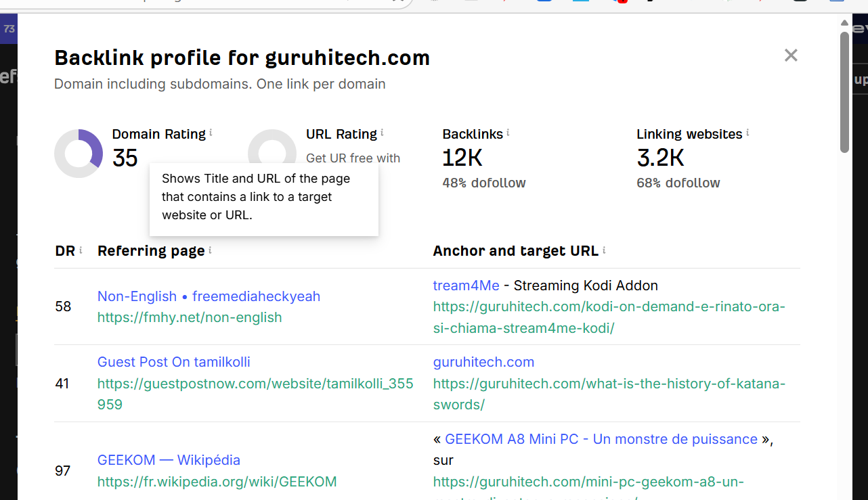Image resolution: width=868 pixels, height=500 pixels.
Task: Click the guestpostnow.com tamilkolli URL
Action: 255,383
